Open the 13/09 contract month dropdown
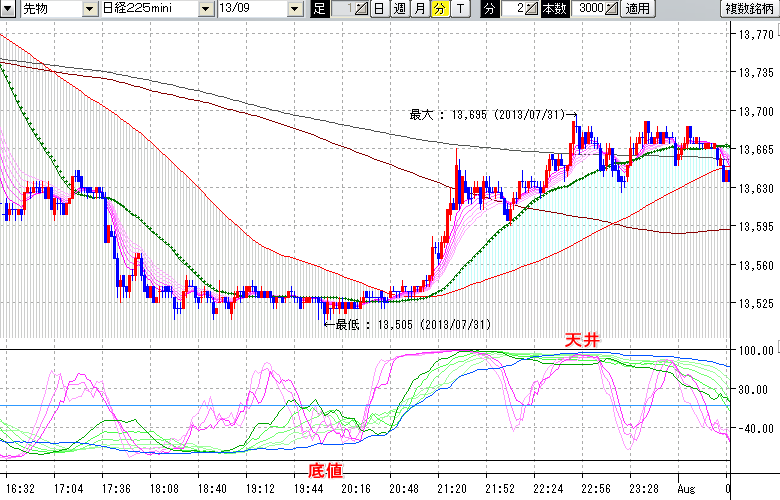 [x=294, y=9]
